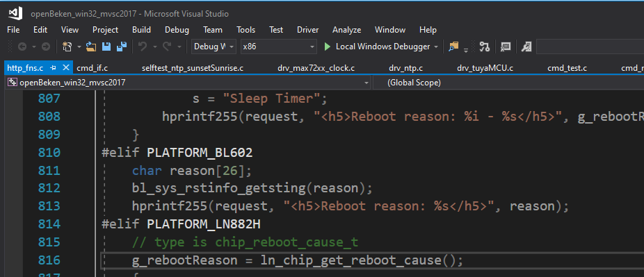Open the Analyze menu
The width and height of the screenshot is (644, 277).
tap(346, 30)
